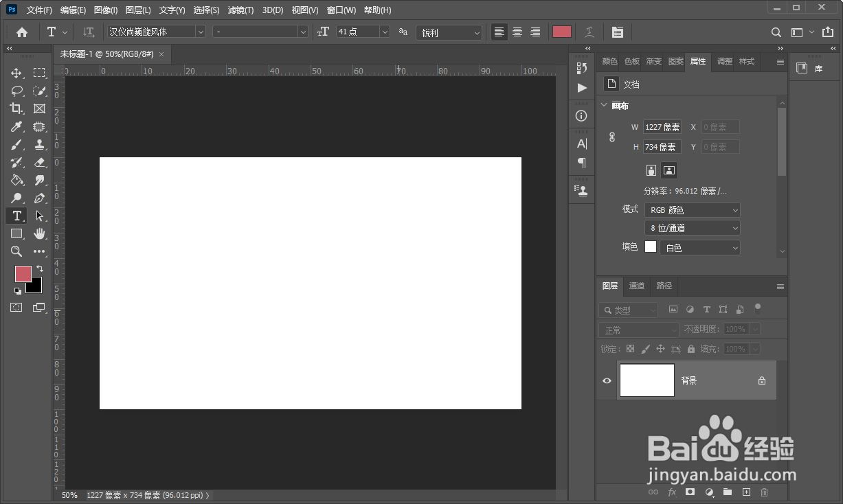The image size is (843, 504).
Task: Collapse the 画布 section
Action: [x=605, y=106]
